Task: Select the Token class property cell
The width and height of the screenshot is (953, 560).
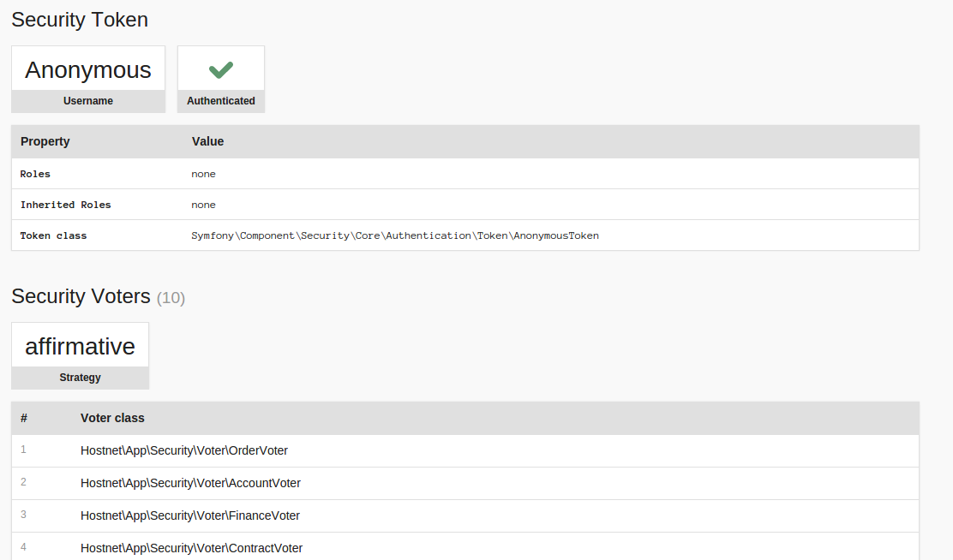Action: (x=53, y=235)
